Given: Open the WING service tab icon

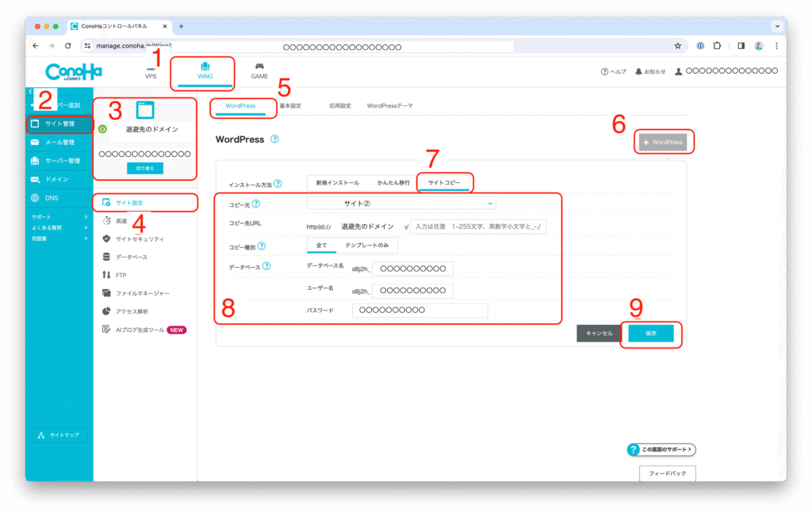Looking at the screenshot, I should click(205, 67).
